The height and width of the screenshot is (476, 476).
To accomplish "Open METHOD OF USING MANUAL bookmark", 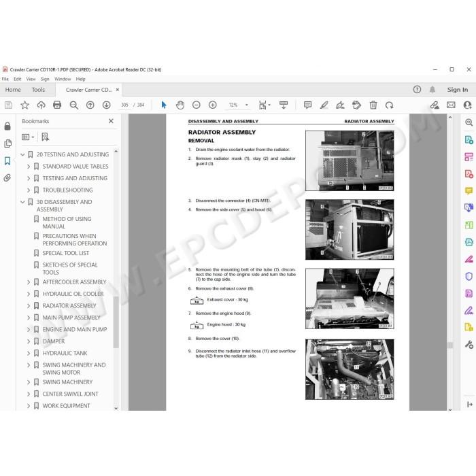I will (x=67, y=222).
